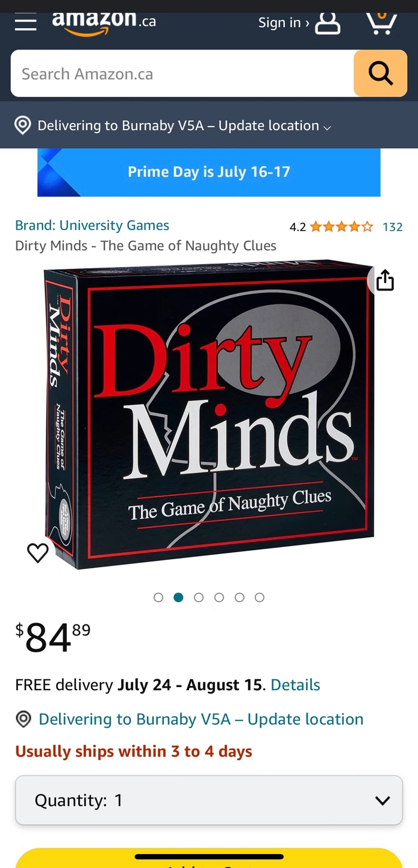
Task: Click the Sign in link
Action: pyautogui.click(x=284, y=23)
